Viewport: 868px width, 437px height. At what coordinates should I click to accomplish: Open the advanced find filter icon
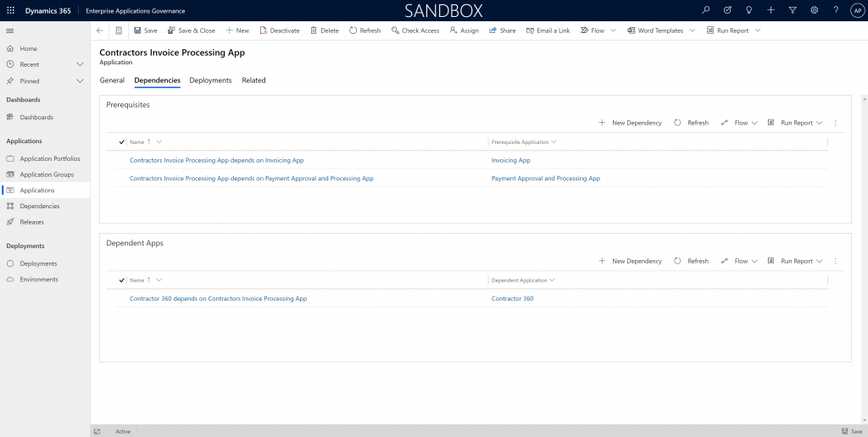(x=793, y=10)
